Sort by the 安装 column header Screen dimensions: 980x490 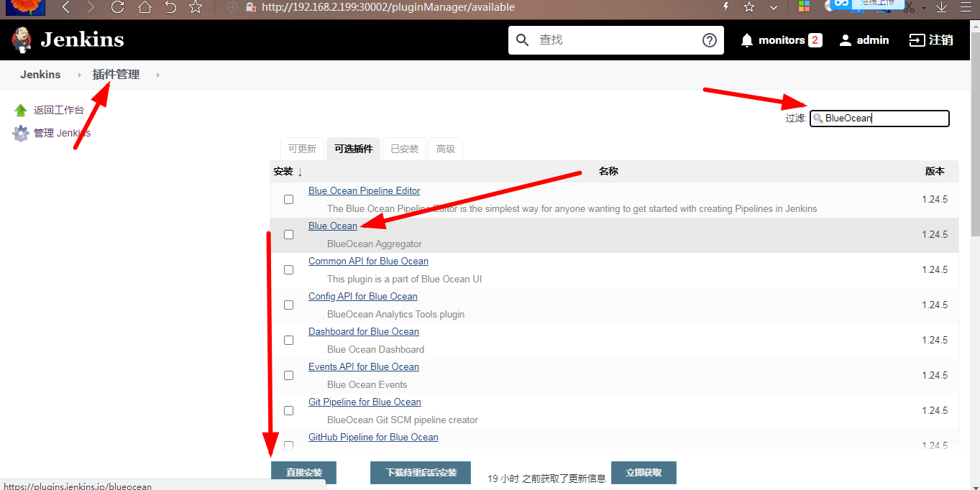coord(288,172)
